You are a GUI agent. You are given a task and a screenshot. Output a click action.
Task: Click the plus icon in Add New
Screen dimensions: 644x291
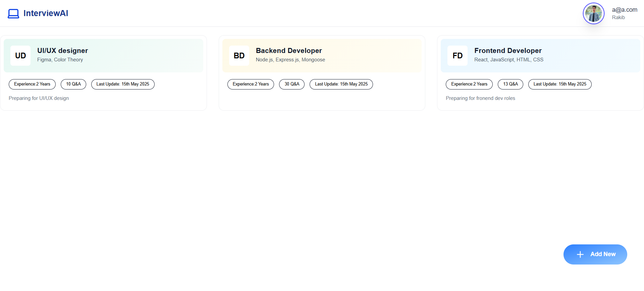[x=580, y=254]
